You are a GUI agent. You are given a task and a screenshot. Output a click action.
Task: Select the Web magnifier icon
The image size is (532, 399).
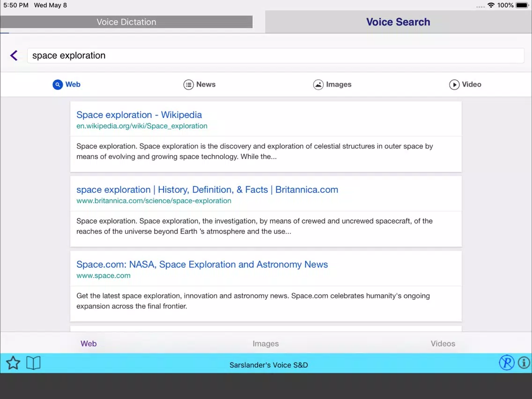[58, 84]
